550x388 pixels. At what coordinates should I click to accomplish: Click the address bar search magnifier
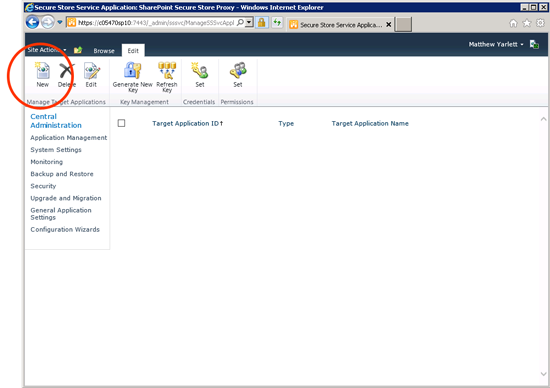(x=240, y=22)
